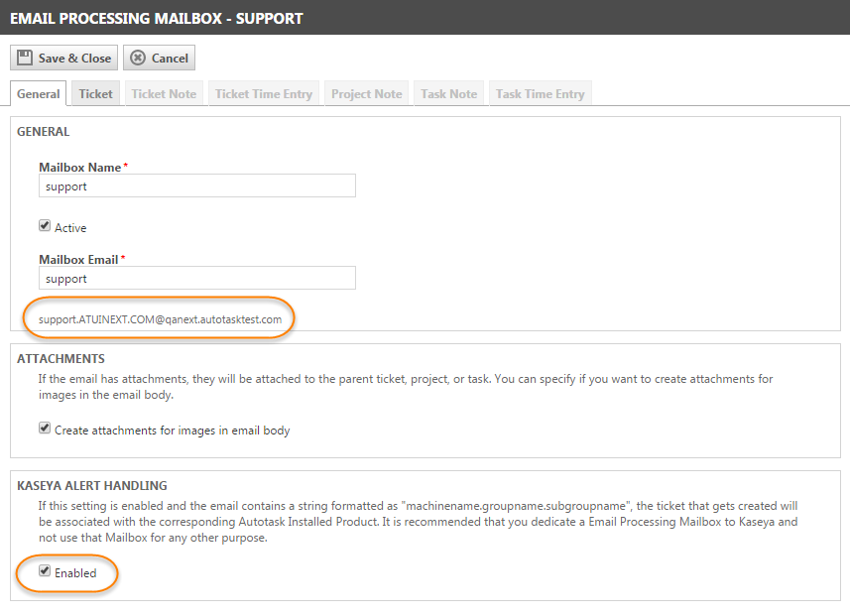The height and width of the screenshot is (616, 850).
Task: Click the Kaseya Alert Handling section heading
Action: click(x=92, y=486)
